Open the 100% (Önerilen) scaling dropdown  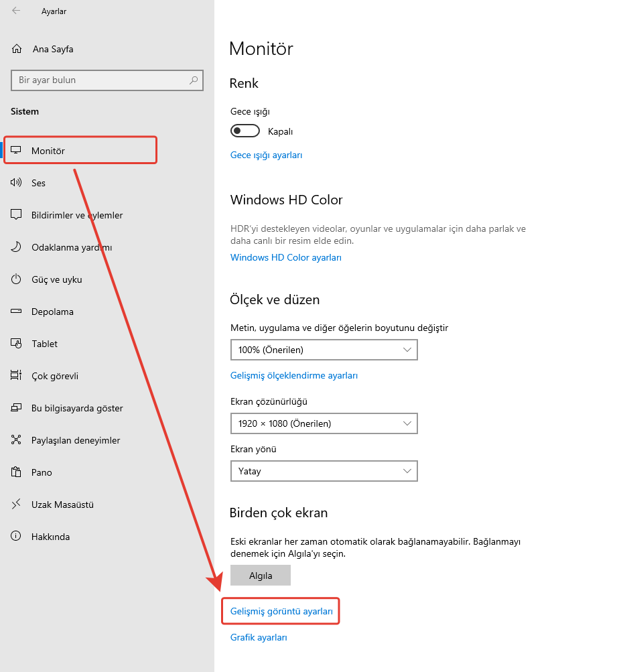(x=324, y=350)
